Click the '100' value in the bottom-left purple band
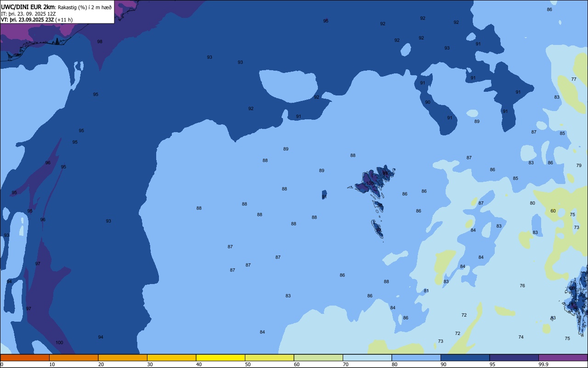The height and width of the screenshot is (368, 588). point(59,343)
